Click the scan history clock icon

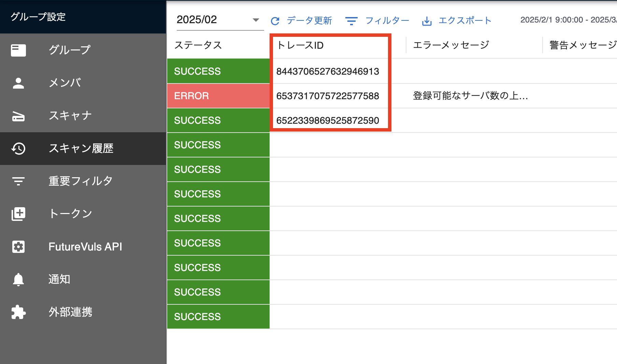click(x=18, y=148)
